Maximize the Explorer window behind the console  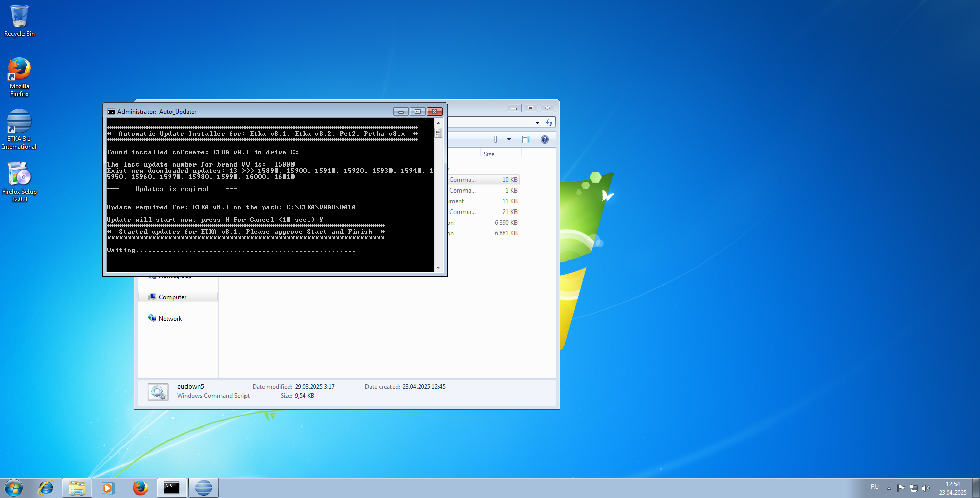pos(530,108)
